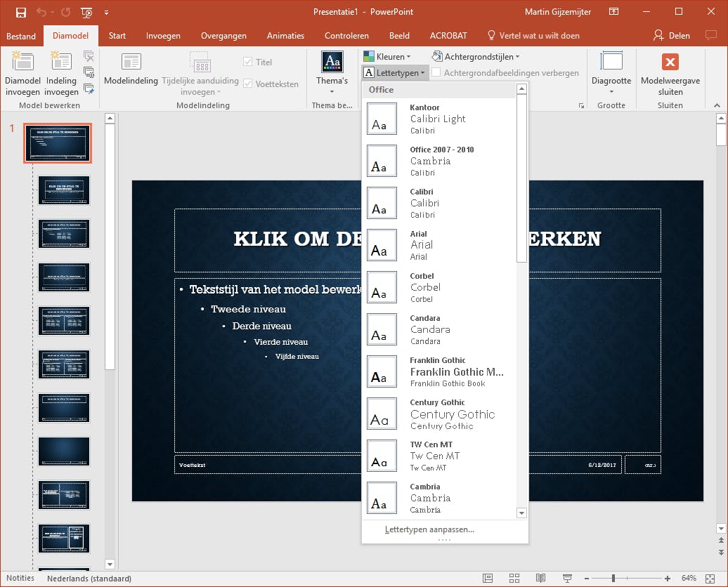This screenshot has width=728, height=587.
Task: Open the Overgangen ribbon tab
Action: 223,36
